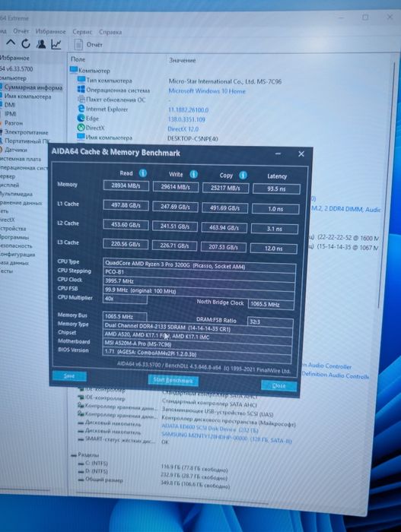Click the Start Benchmark button
401x532 pixels.
(x=173, y=380)
